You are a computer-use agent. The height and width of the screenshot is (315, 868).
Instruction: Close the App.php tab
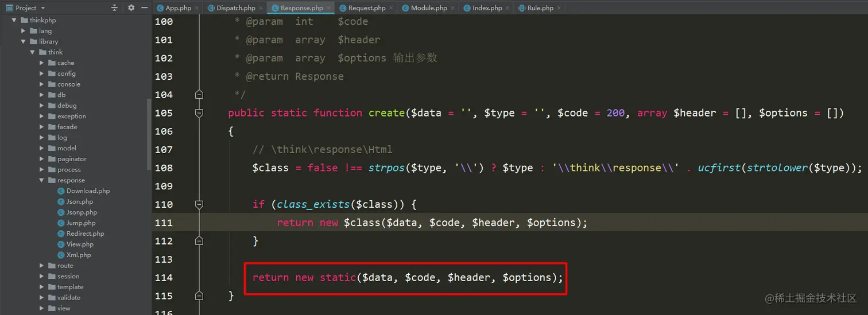tap(197, 8)
